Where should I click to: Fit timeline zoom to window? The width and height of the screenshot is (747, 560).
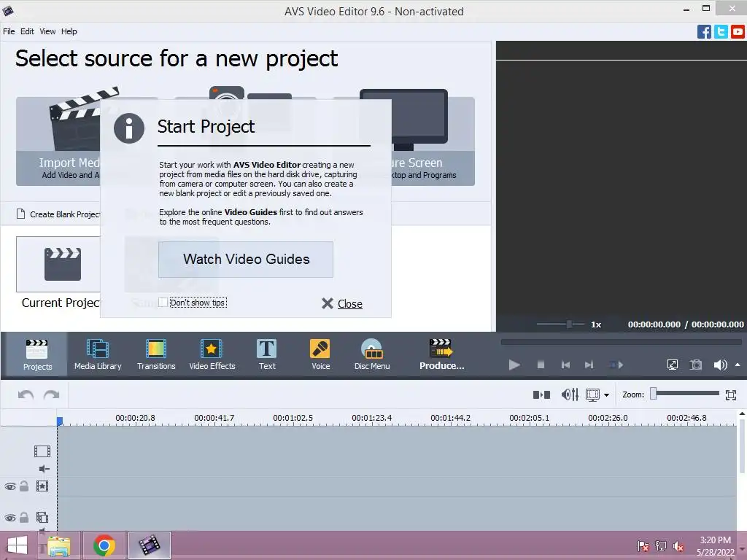pos(731,394)
